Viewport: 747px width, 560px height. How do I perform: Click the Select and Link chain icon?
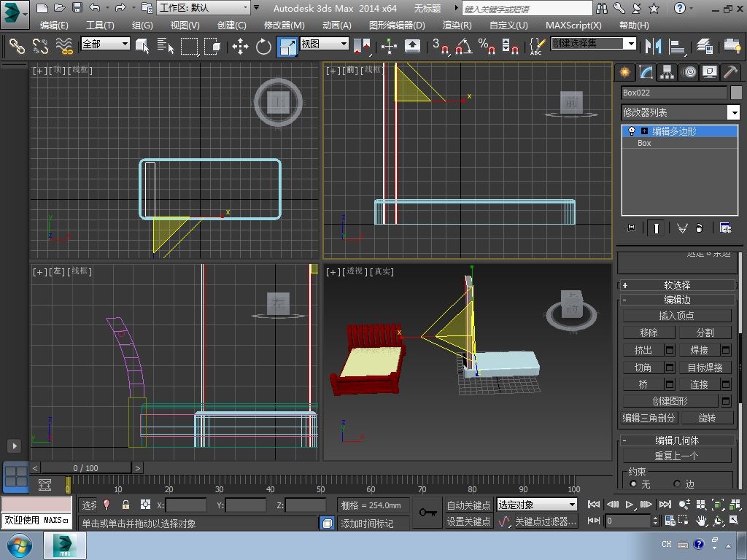(16, 47)
